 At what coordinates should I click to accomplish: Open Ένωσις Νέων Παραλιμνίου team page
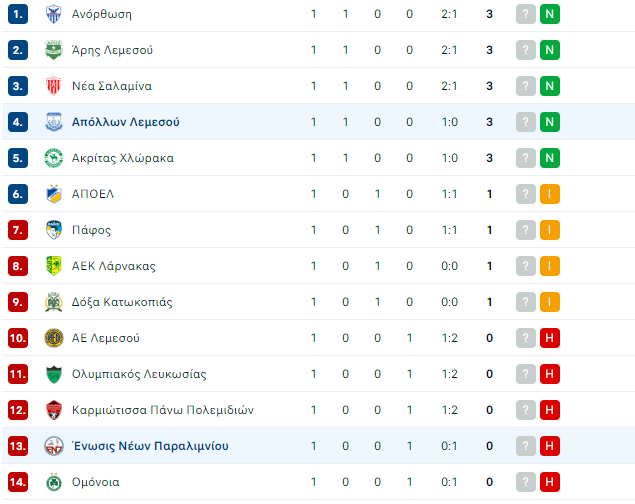tap(150, 446)
